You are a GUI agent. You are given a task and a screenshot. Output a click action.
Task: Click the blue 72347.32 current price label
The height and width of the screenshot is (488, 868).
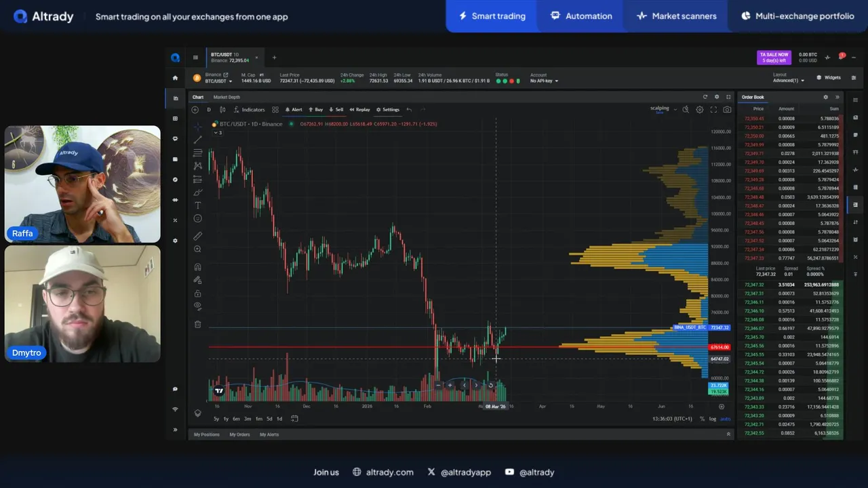coord(719,327)
